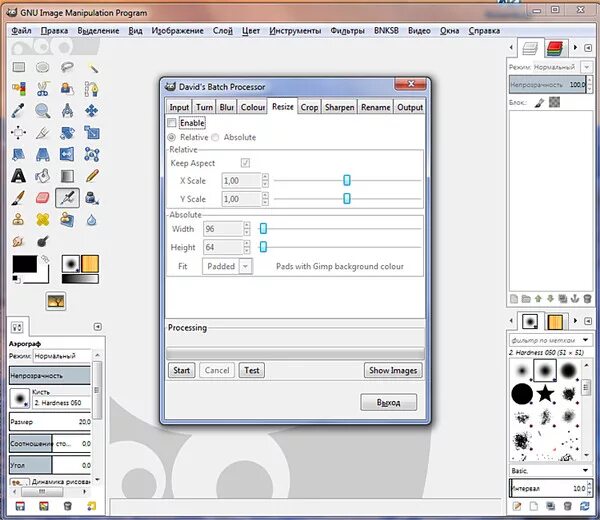Select the Zoom magnifier tool

pyautogui.click(x=42, y=111)
